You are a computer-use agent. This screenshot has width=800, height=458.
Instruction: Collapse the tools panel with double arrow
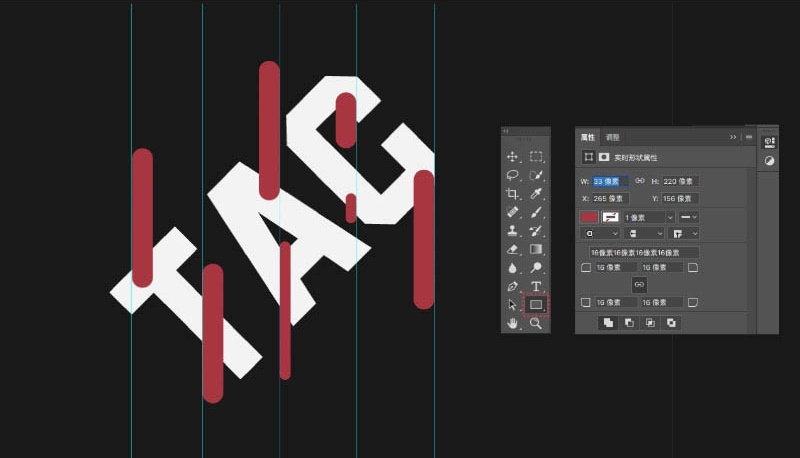click(506, 131)
